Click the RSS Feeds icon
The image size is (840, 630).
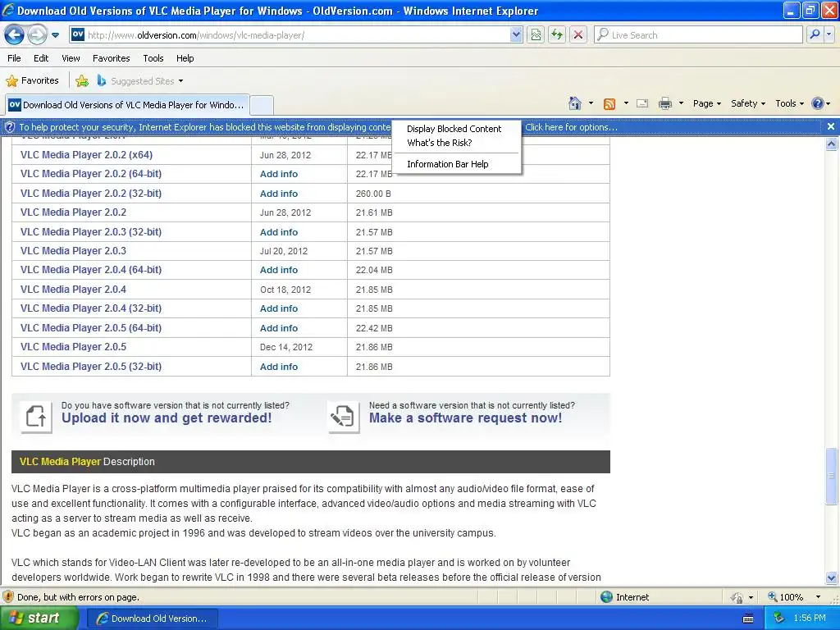(x=609, y=104)
